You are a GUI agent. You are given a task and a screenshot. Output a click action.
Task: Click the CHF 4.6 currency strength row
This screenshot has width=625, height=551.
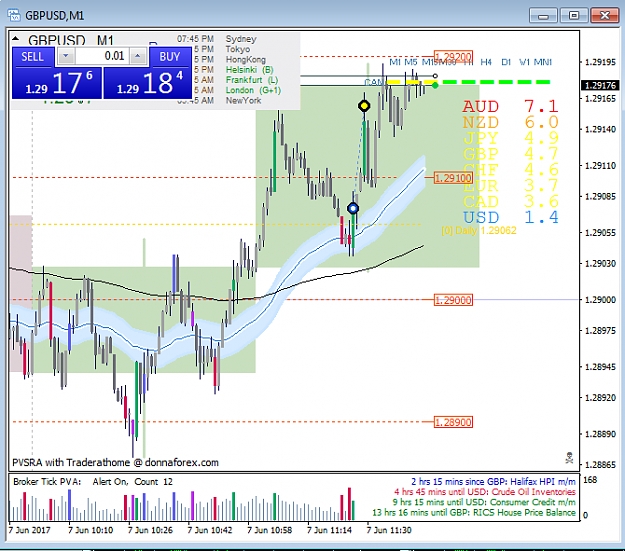pyautogui.click(x=510, y=170)
